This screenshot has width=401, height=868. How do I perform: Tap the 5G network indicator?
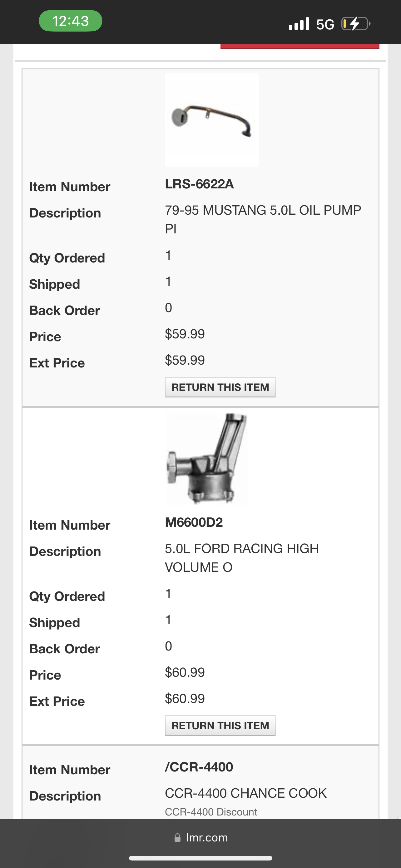325,24
